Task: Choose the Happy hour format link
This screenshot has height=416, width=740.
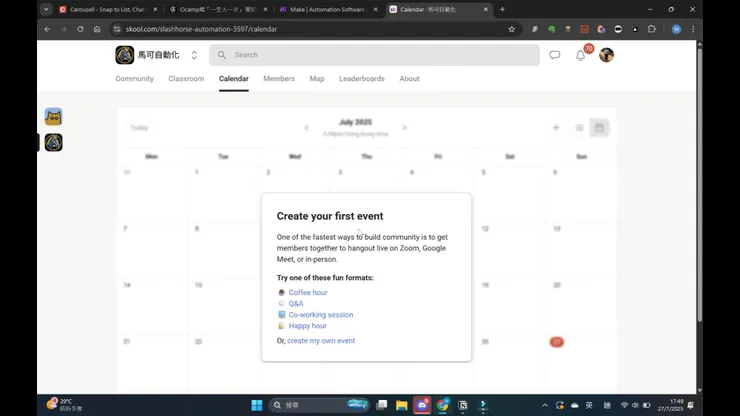Action: [x=308, y=326]
